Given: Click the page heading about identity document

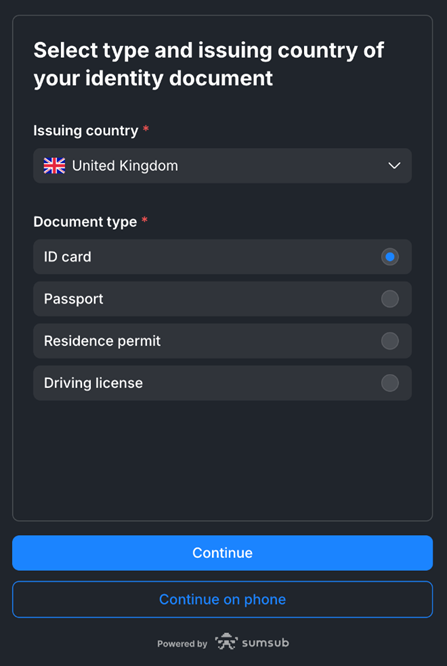Looking at the screenshot, I should click(x=209, y=64).
